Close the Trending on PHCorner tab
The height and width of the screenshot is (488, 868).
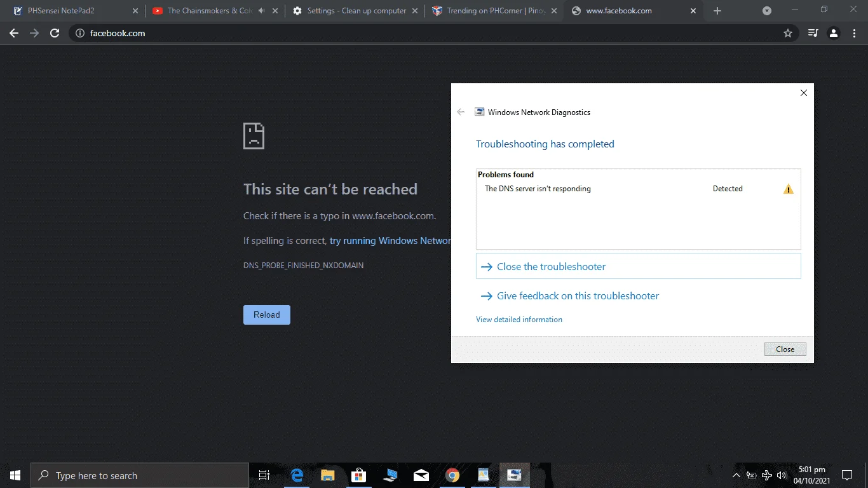[554, 11]
